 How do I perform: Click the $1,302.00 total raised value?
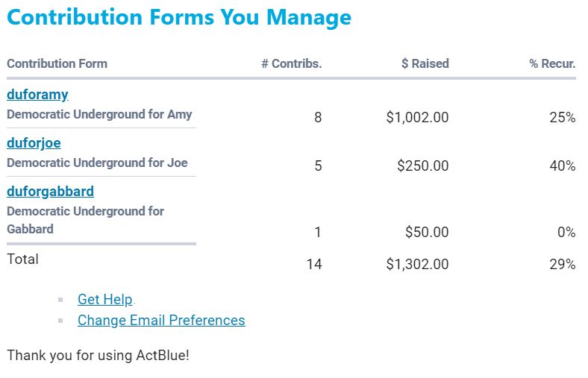[417, 264]
